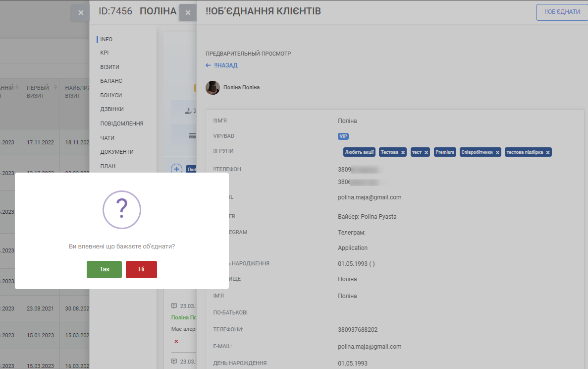Open the ПЛАН sidebar item
This screenshot has height=369, width=588.
(107, 166)
